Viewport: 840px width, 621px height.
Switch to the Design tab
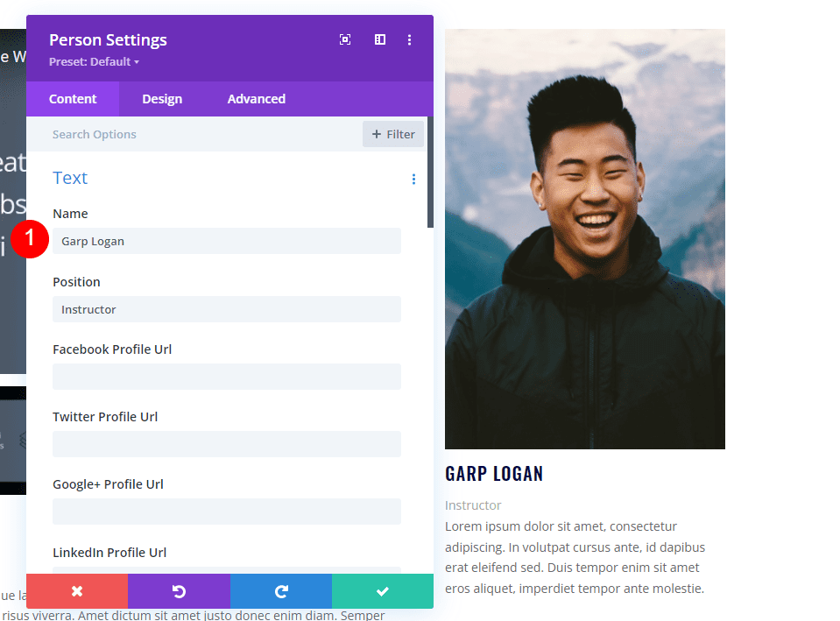click(162, 99)
